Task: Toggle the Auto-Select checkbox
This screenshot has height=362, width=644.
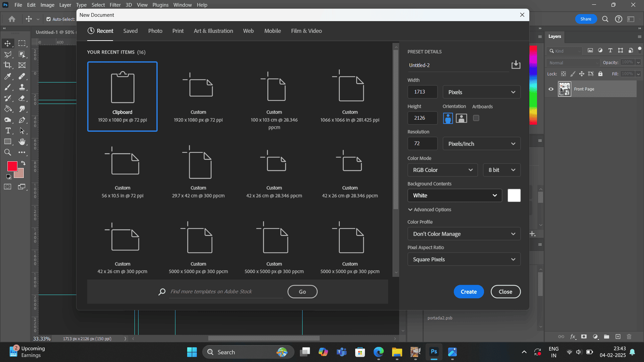Action: [x=49, y=19]
